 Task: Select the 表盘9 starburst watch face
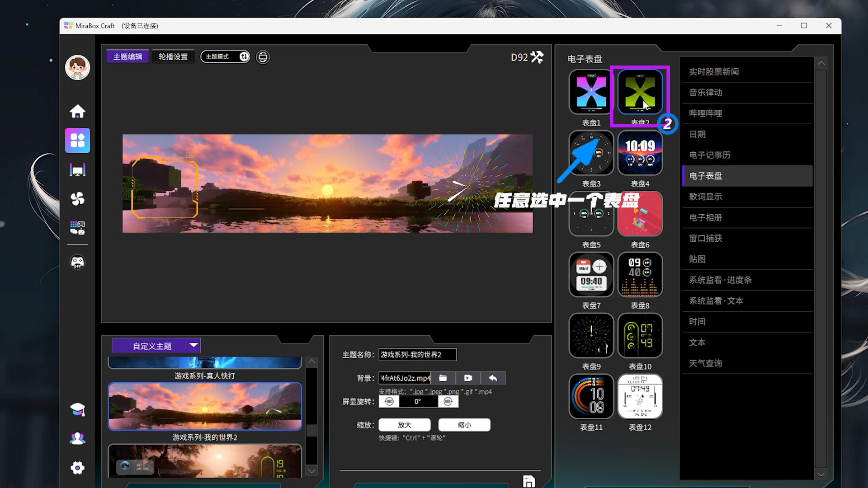(x=591, y=335)
